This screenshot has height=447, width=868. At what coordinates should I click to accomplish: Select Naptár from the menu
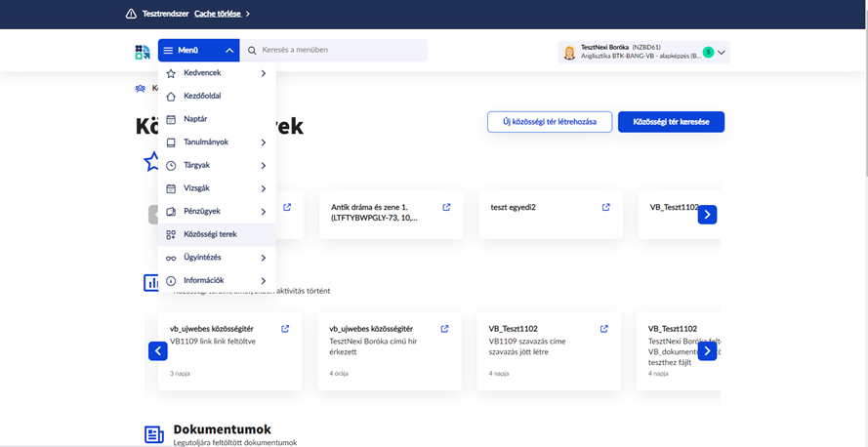tap(195, 119)
